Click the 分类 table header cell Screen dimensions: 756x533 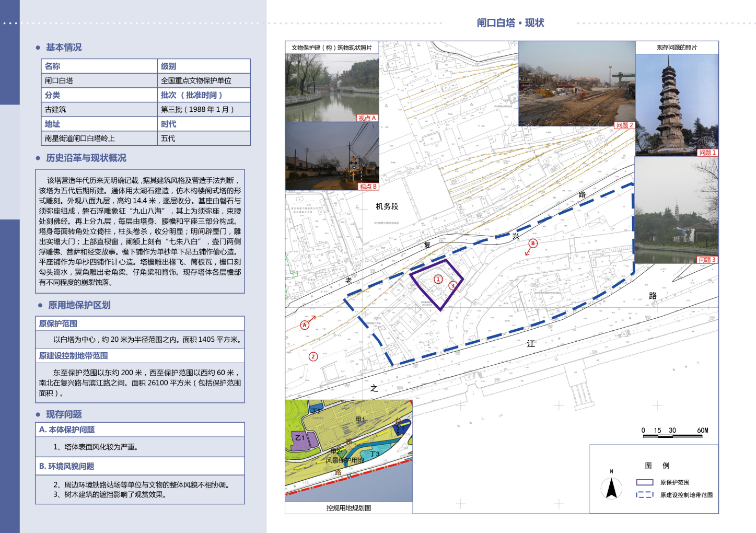(x=99, y=95)
